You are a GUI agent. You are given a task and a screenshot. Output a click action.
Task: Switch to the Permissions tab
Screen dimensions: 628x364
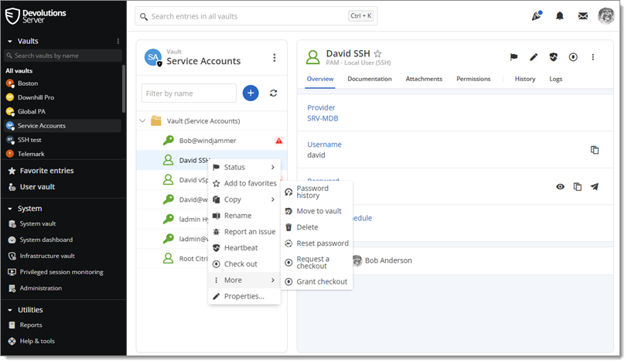(473, 79)
